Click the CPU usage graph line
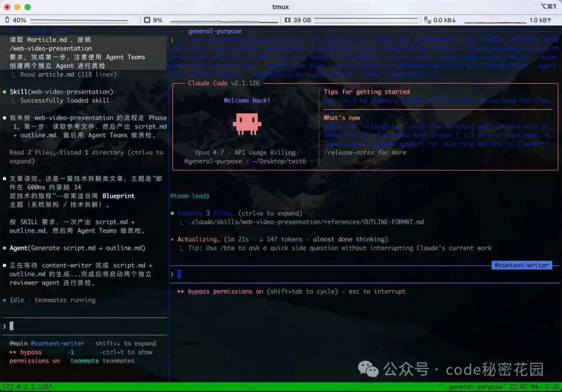 click(x=224, y=21)
